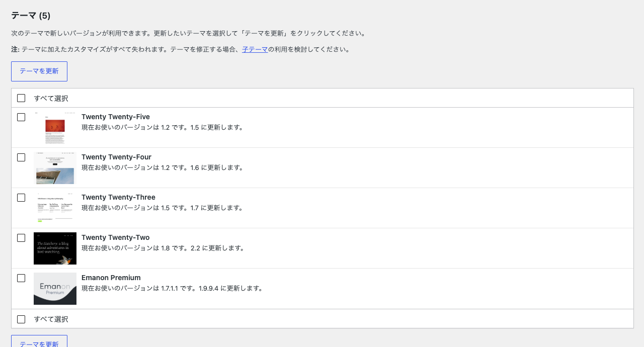
Task: Click the Twenty Twenty-Three theme name
Action: [118, 197]
